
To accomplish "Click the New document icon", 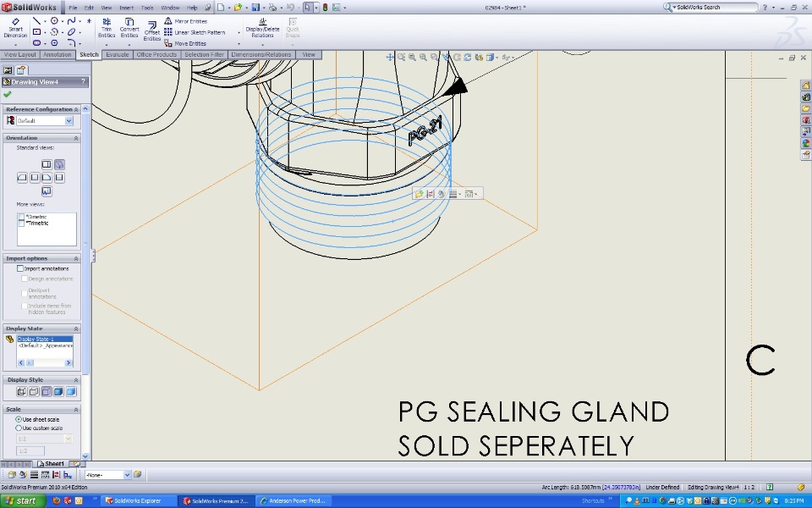I will [x=221, y=8].
